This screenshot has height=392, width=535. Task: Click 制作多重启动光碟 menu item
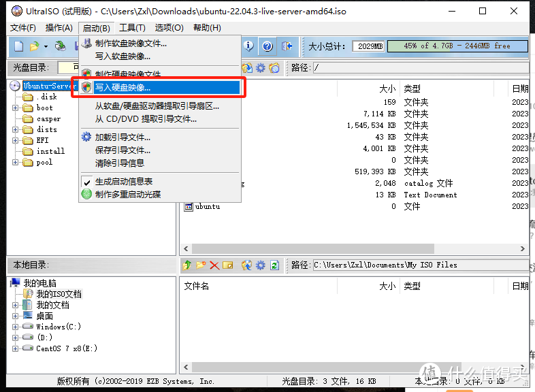click(127, 195)
